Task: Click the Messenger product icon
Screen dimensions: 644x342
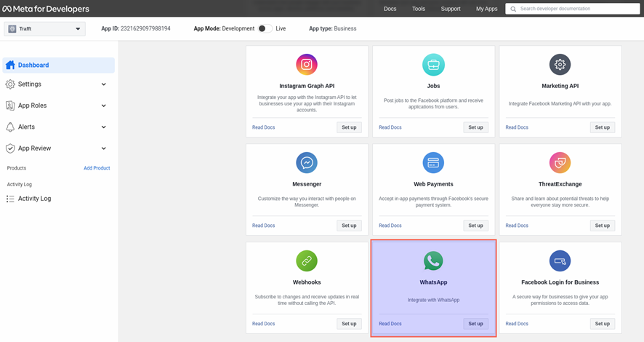Action: (307, 163)
